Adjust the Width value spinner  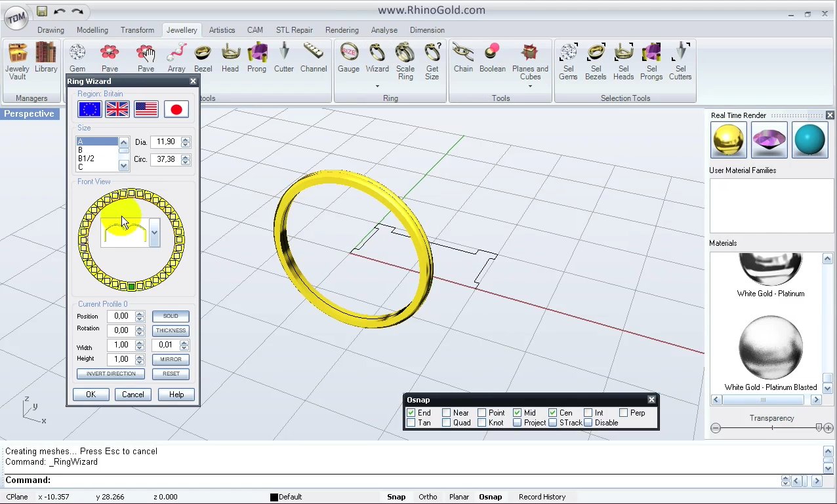[140, 345]
